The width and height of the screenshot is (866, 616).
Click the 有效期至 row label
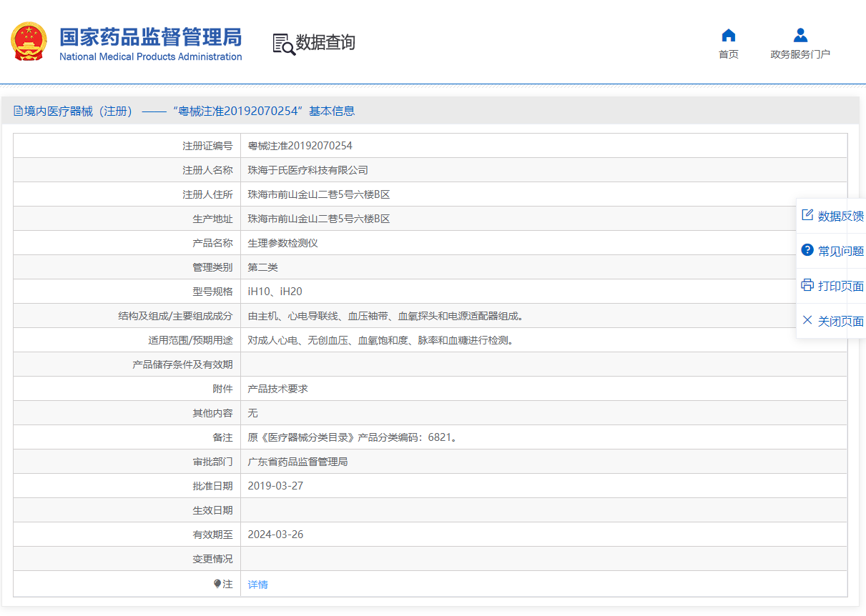point(213,535)
